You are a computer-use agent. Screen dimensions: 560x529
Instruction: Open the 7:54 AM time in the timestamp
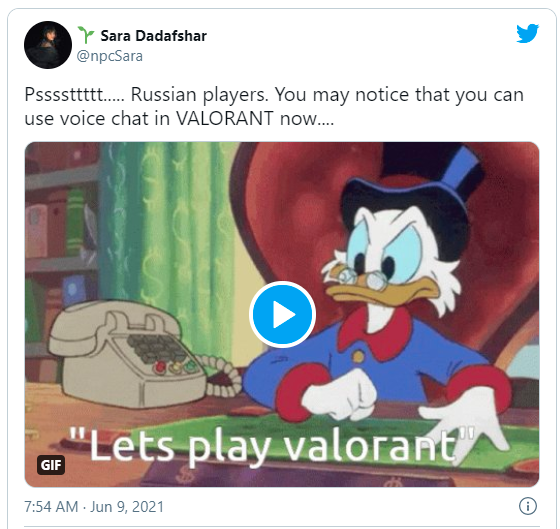click(x=51, y=506)
